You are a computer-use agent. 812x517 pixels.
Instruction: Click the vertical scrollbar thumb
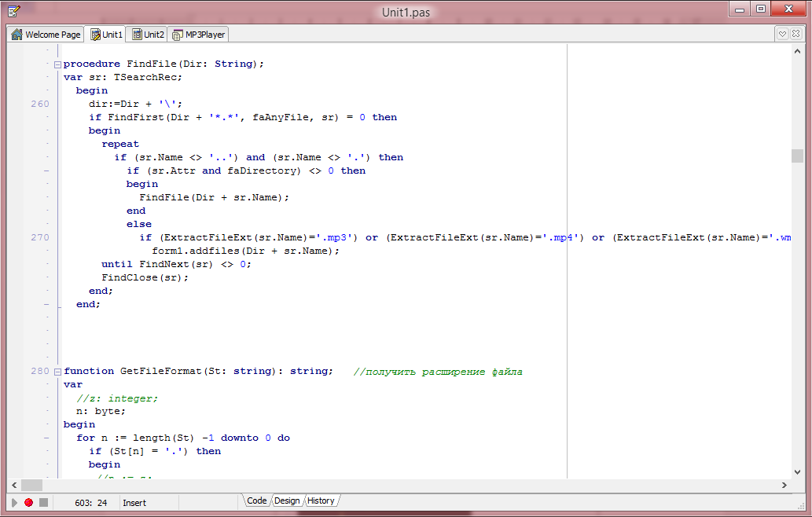[x=797, y=156]
